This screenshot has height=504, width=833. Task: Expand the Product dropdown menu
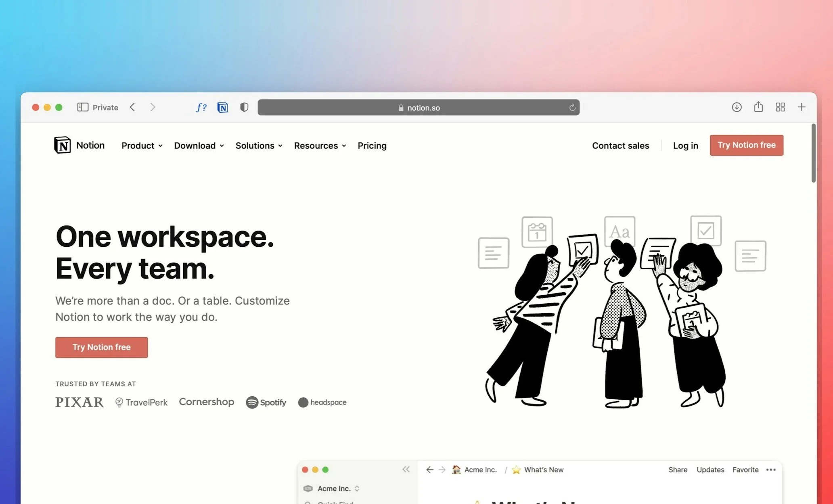pyautogui.click(x=142, y=146)
